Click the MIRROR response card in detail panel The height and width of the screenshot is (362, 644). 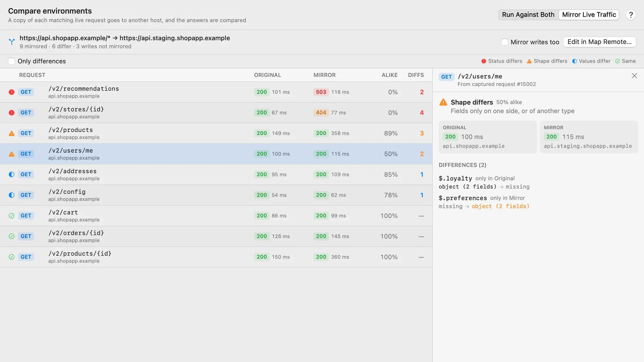point(589,137)
